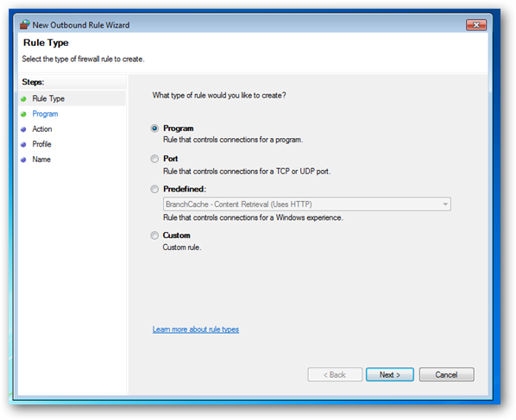Open Learn more about rule types link
The image size is (516, 420).
pyautogui.click(x=196, y=329)
